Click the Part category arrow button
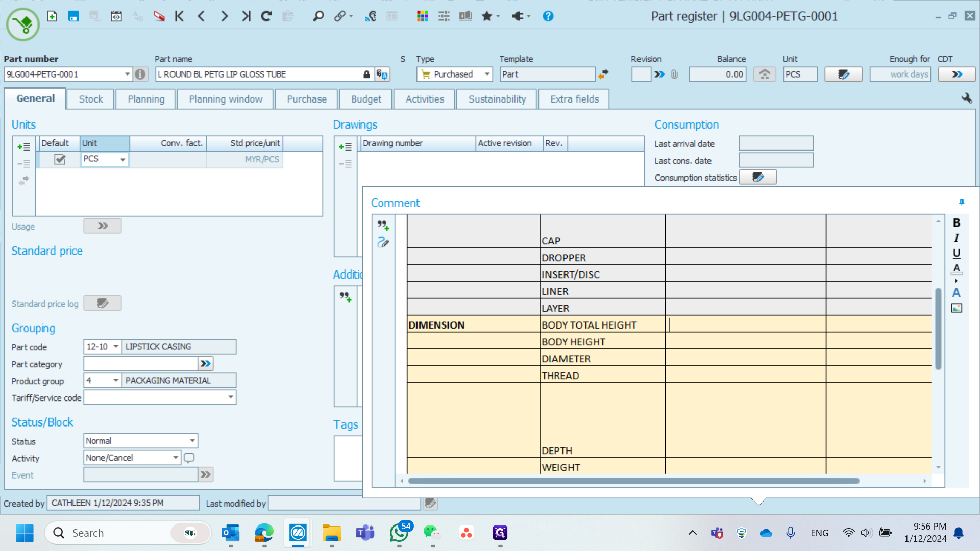The width and height of the screenshot is (980, 551). [205, 364]
